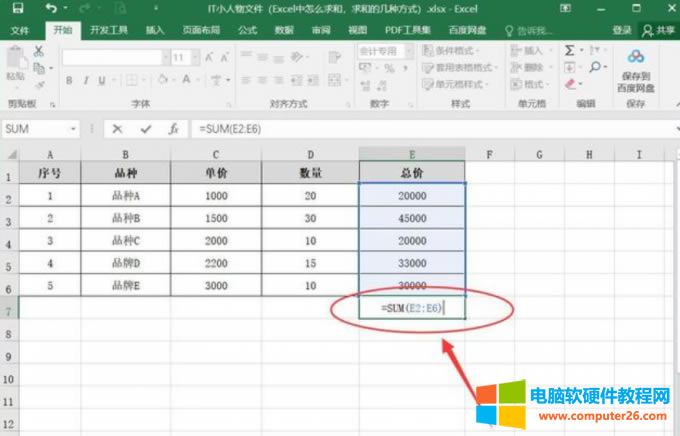Open the font size dropdown showing 11
680x436 pixels.
coord(194,58)
